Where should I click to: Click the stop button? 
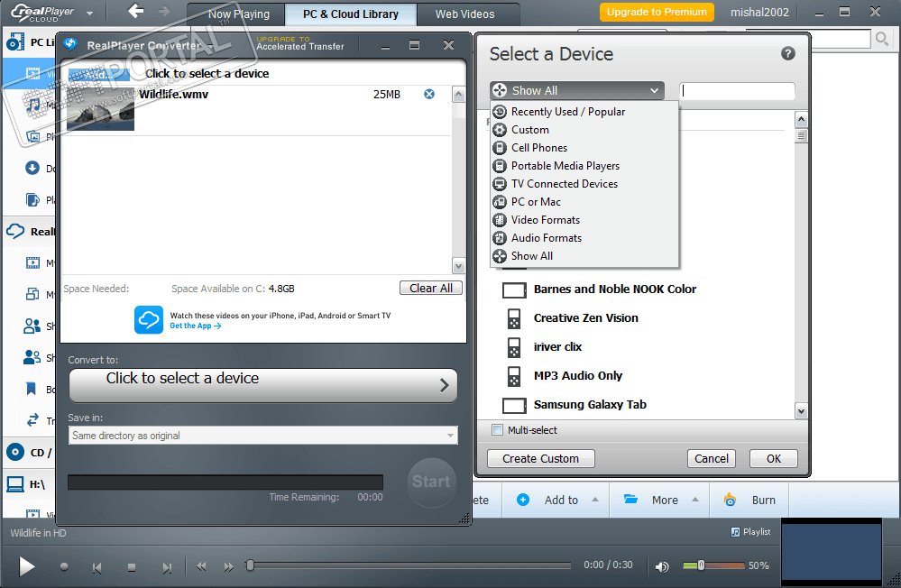132,567
